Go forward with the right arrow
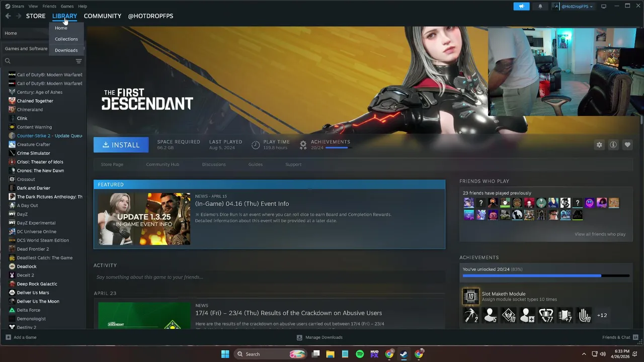 19,16
